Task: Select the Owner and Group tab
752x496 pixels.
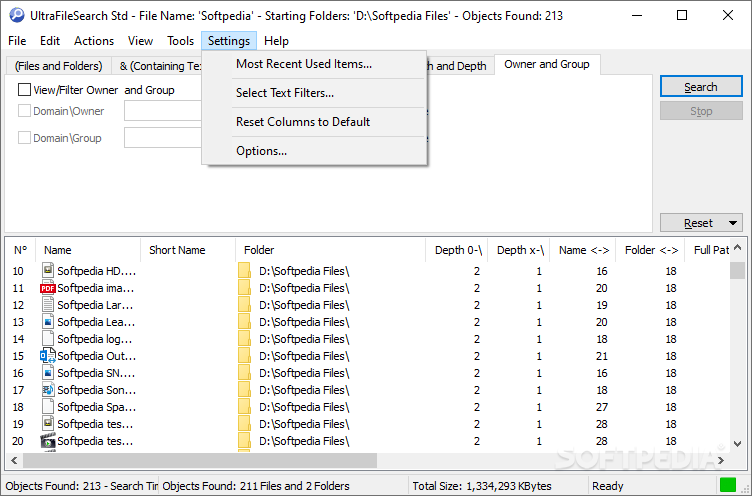Action: pos(547,64)
